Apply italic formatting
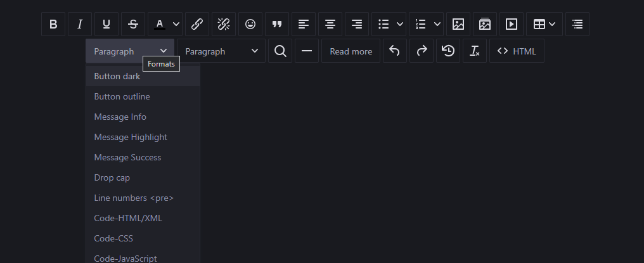644x263 pixels. coord(80,24)
